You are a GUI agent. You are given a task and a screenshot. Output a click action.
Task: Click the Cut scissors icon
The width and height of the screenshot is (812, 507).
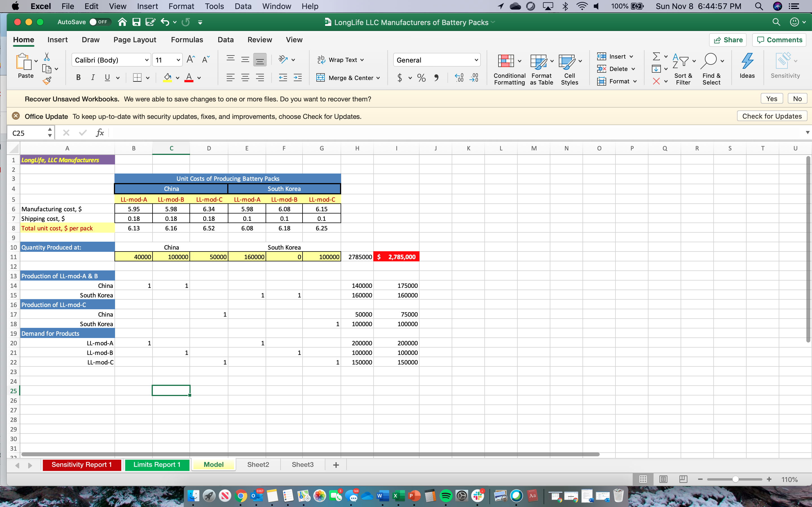(47, 57)
